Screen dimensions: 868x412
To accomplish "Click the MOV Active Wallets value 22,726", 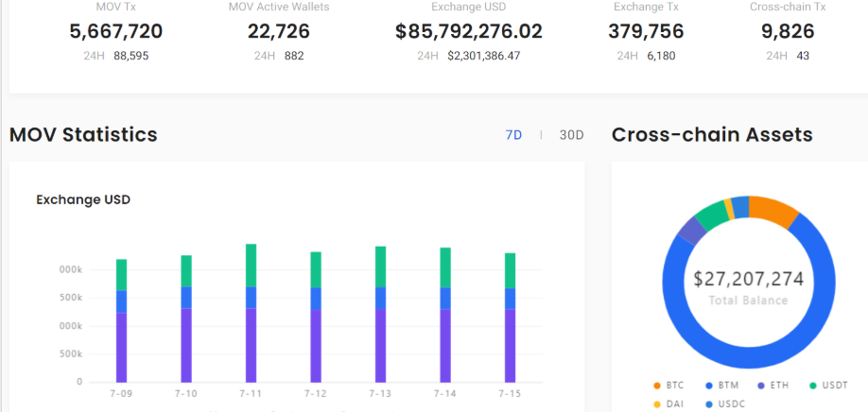I will pyautogui.click(x=278, y=31).
